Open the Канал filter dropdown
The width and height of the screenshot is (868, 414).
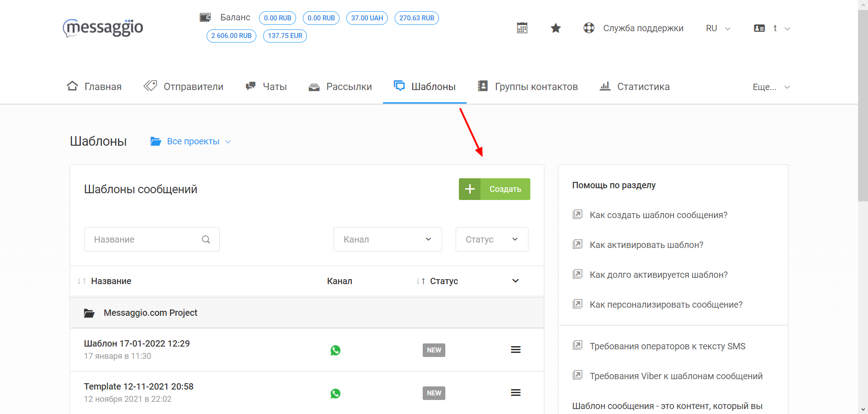(x=388, y=239)
